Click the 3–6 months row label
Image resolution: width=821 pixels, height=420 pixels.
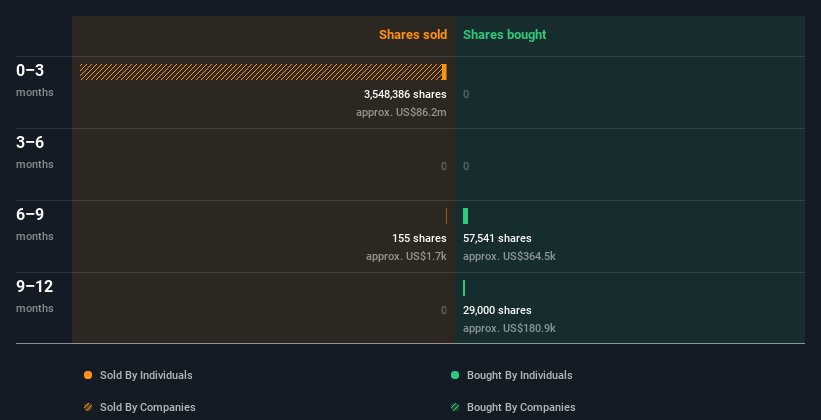[x=35, y=152]
